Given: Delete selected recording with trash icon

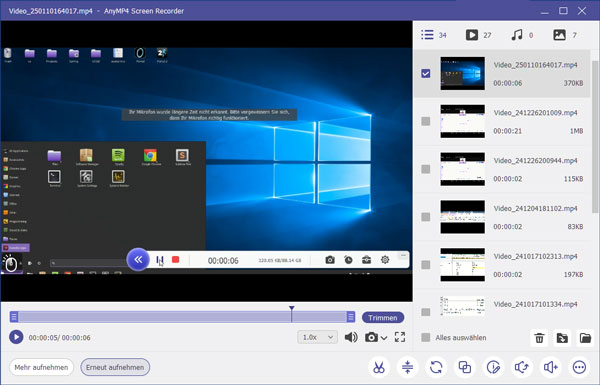Looking at the screenshot, I should 539,338.
